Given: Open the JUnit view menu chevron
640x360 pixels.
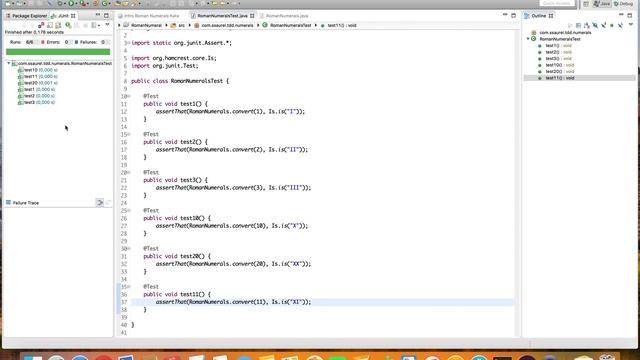Looking at the screenshot, I should tap(107, 25).
